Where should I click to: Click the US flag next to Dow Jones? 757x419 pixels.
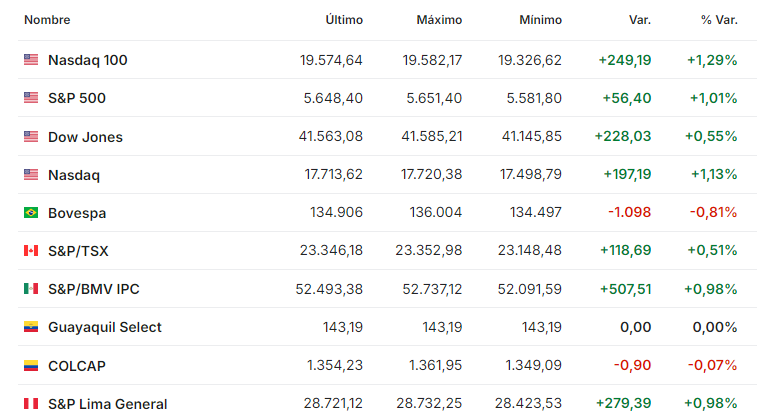tap(31, 137)
